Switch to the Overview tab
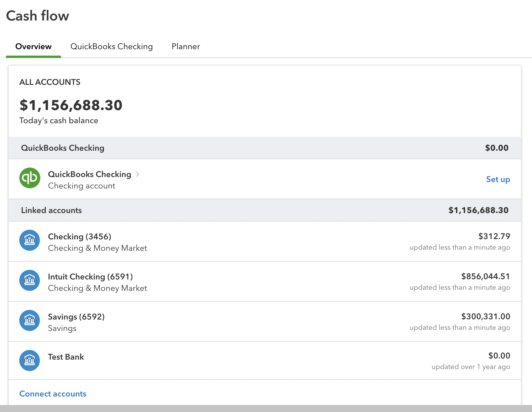The height and width of the screenshot is (412, 532). 33,47
